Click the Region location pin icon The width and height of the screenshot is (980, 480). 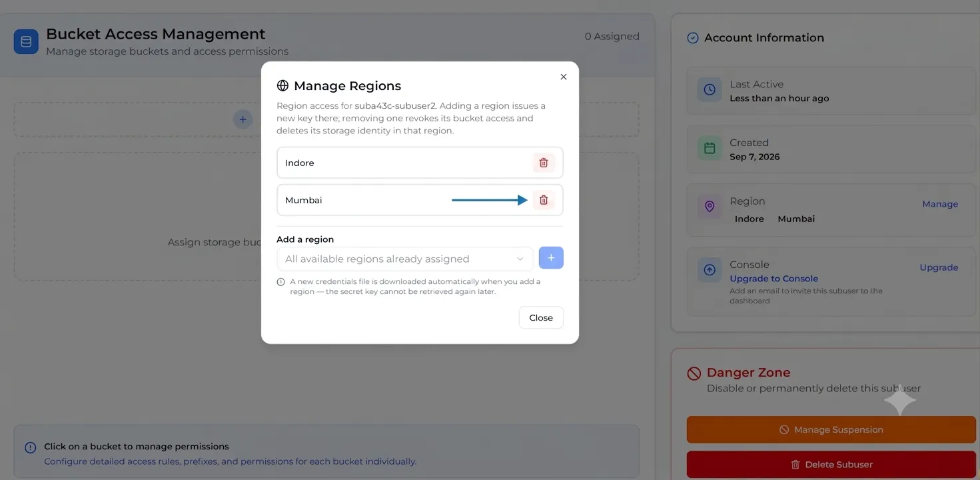pyautogui.click(x=710, y=207)
